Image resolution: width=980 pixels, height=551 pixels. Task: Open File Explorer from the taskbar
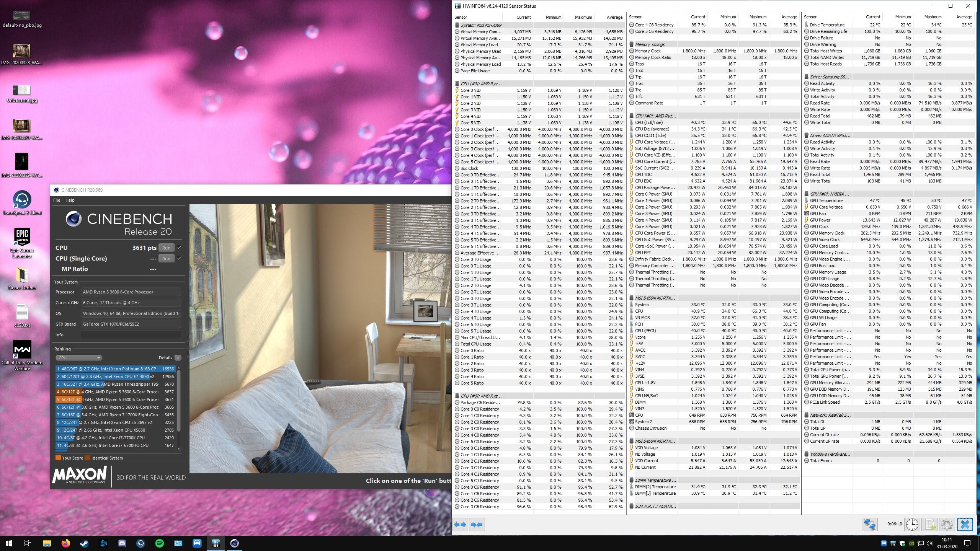pos(47,543)
